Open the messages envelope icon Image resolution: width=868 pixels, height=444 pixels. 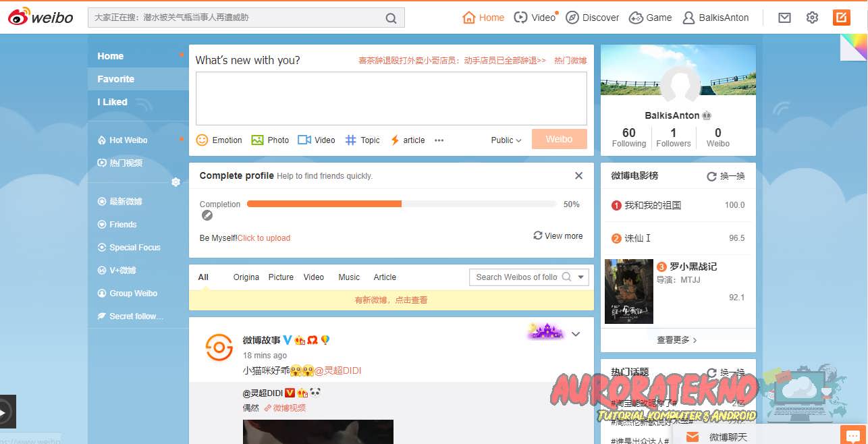click(x=784, y=18)
